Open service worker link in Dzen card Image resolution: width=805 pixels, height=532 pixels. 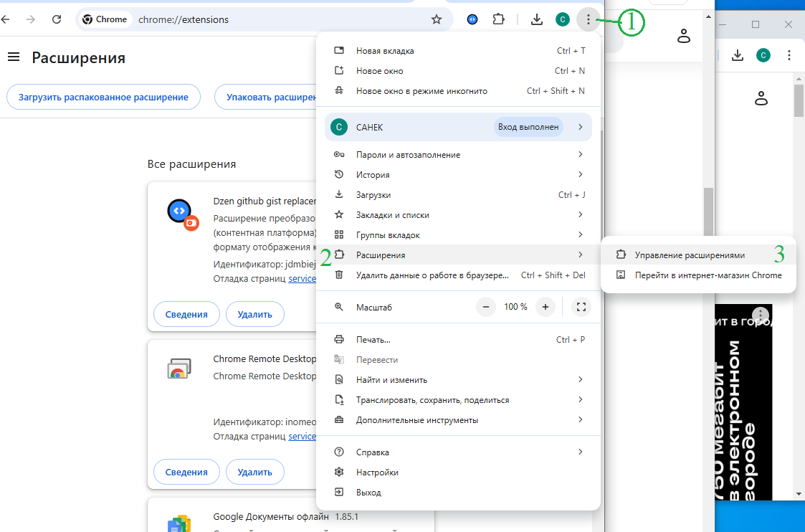coord(302,279)
